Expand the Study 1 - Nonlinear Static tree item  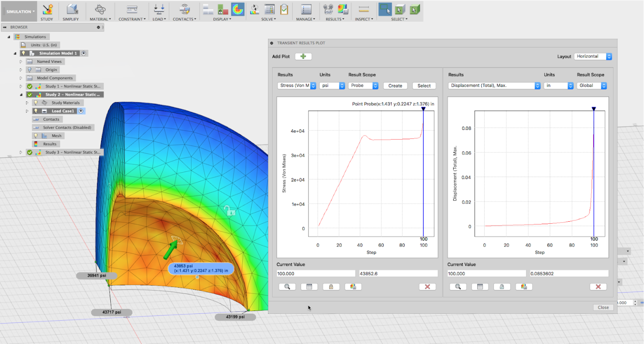21,86
